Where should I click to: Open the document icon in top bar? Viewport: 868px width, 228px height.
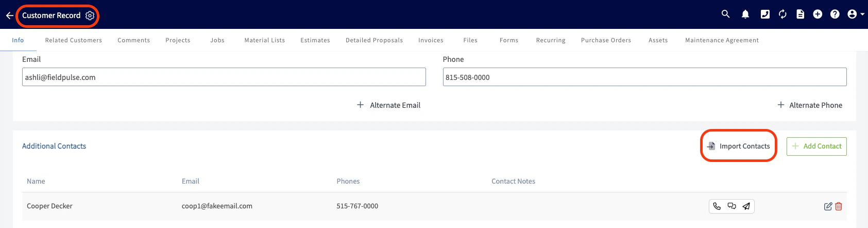coord(800,14)
